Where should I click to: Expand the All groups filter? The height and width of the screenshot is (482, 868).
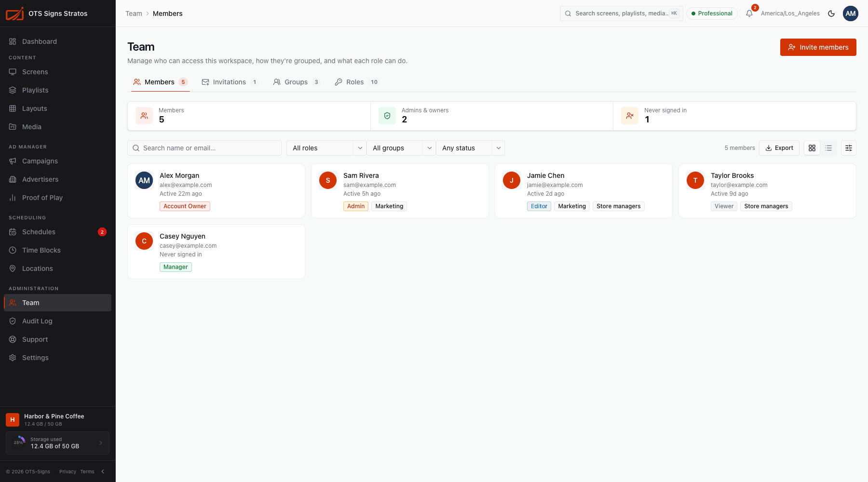401,148
